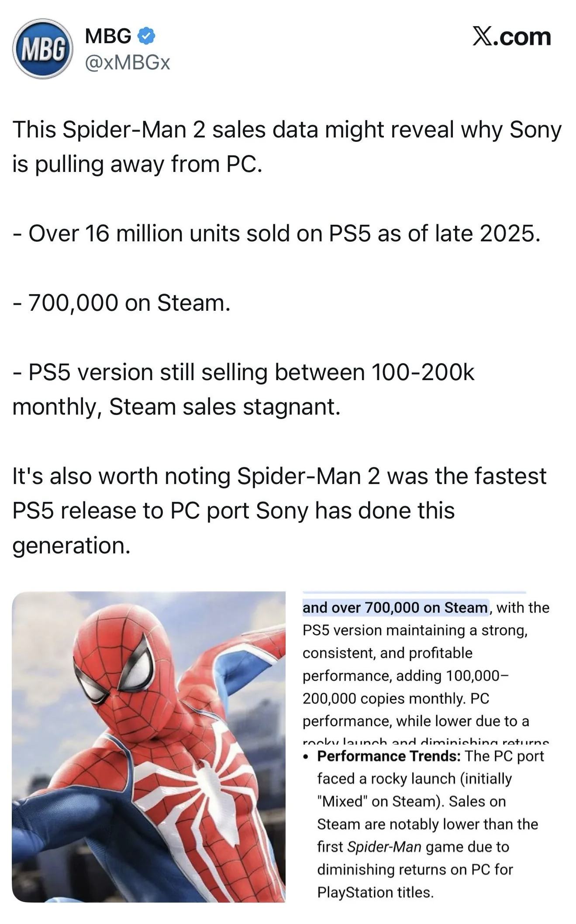Image resolution: width=576 pixels, height=924 pixels.
Task: Click highlighted "and over 700,000 on Steam" text
Action: point(395,608)
